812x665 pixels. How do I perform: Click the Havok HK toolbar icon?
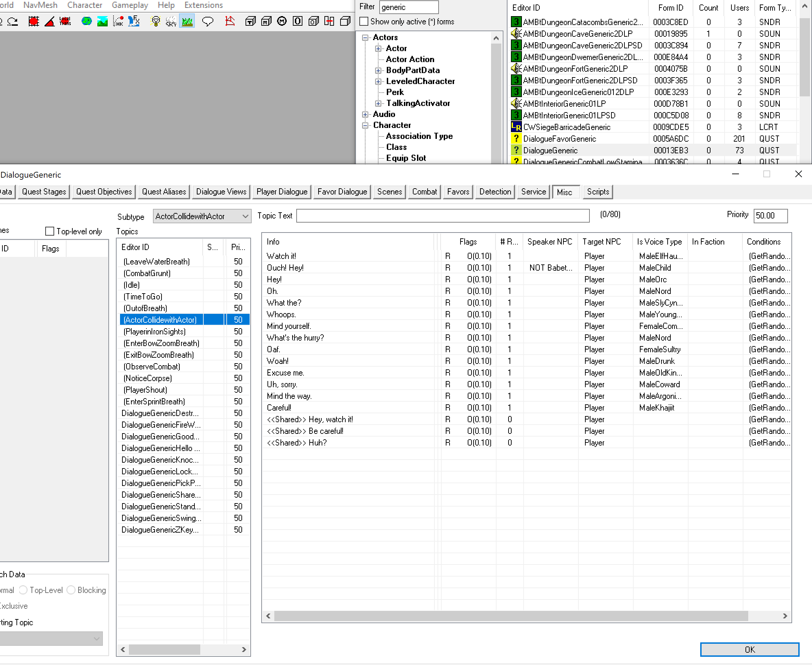(118, 22)
